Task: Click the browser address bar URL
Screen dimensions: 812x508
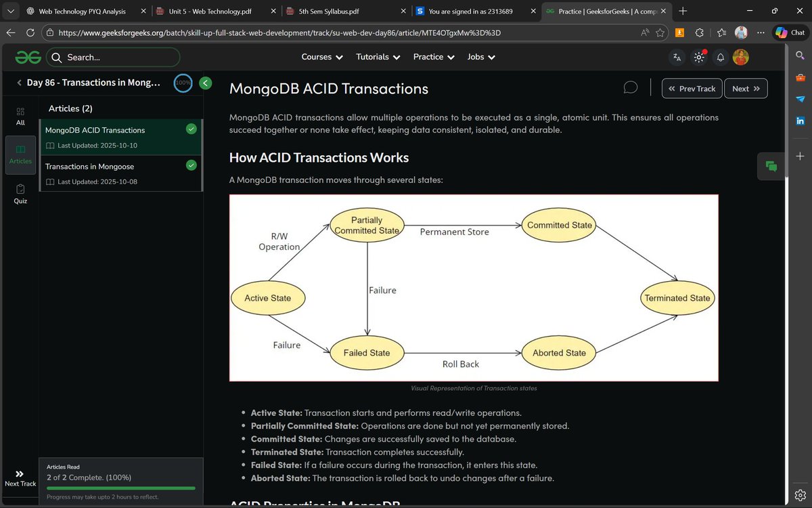Action: coord(280,33)
